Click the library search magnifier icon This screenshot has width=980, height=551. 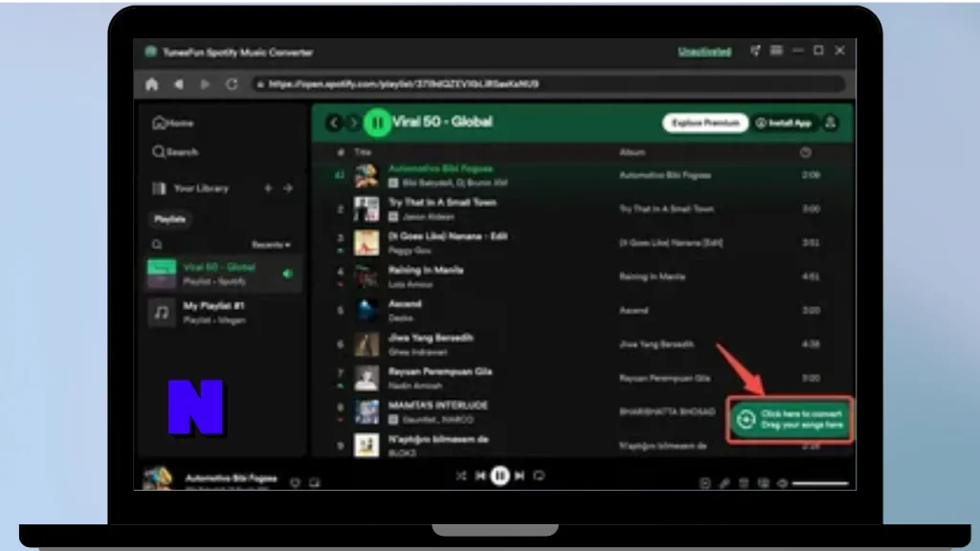157,245
